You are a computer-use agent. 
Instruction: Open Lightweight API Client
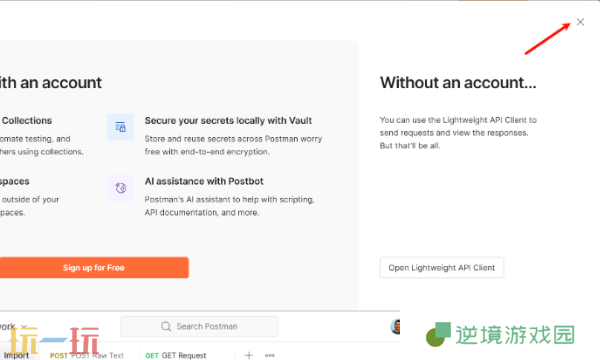point(442,267)
